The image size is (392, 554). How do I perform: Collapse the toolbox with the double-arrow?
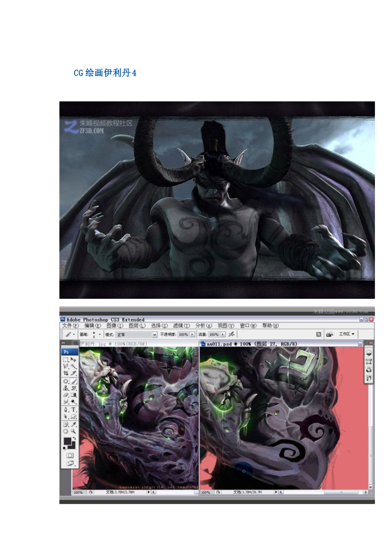click(x=63, y=343)
